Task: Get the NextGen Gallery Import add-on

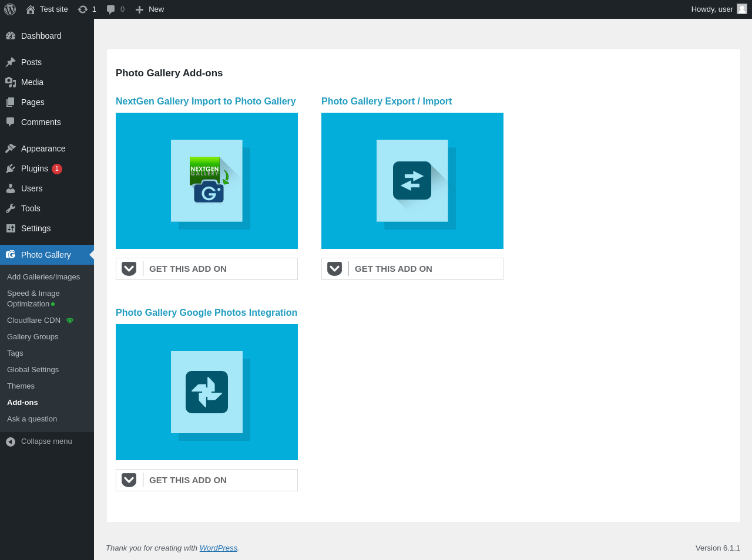Action: [x=207, y=269]
